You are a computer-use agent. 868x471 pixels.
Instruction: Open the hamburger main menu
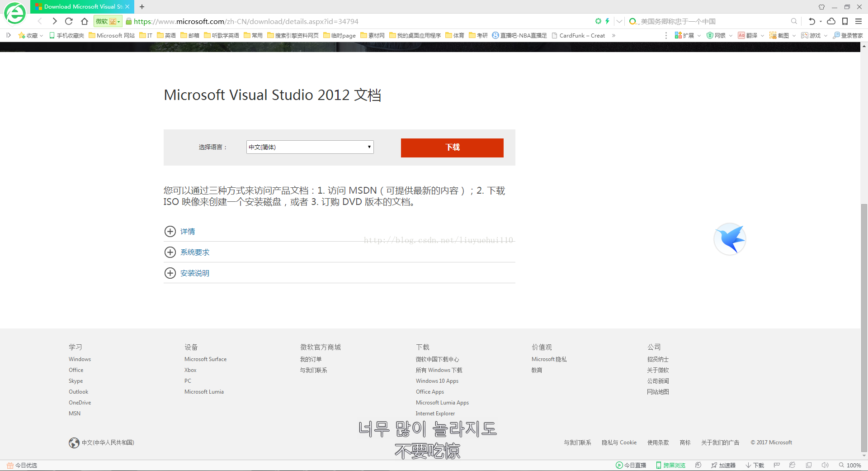click(858, 21)
